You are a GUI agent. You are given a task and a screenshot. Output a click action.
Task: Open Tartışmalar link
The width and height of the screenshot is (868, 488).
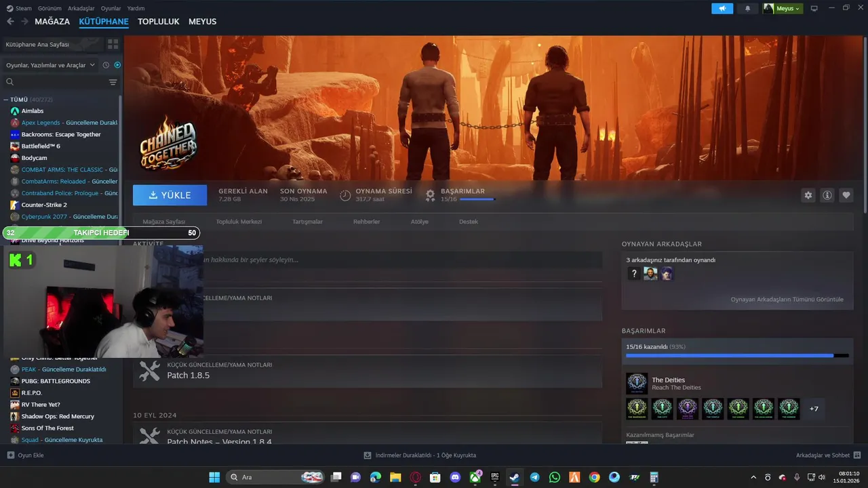[x=307, y=222]
